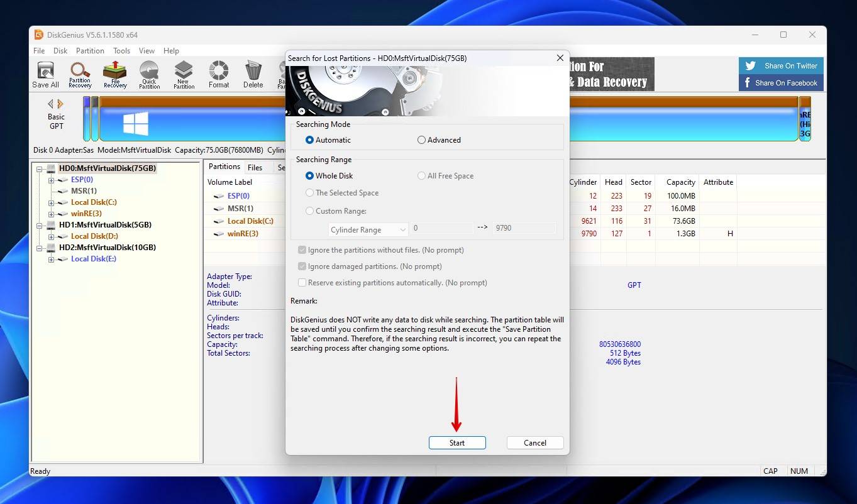
Task: Switch to the Files tab
Action: (x=255, y=167)
